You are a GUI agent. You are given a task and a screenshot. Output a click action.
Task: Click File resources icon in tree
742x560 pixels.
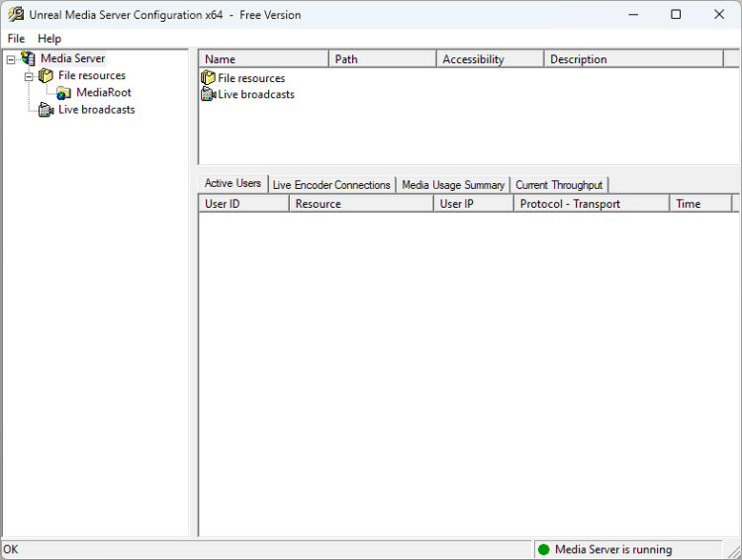[46, 76]
